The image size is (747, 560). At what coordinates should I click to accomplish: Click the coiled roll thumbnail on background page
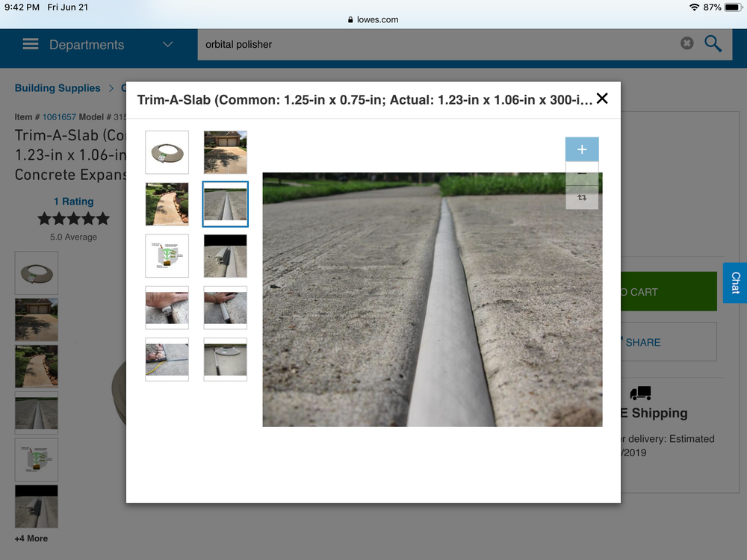point(36,273)
